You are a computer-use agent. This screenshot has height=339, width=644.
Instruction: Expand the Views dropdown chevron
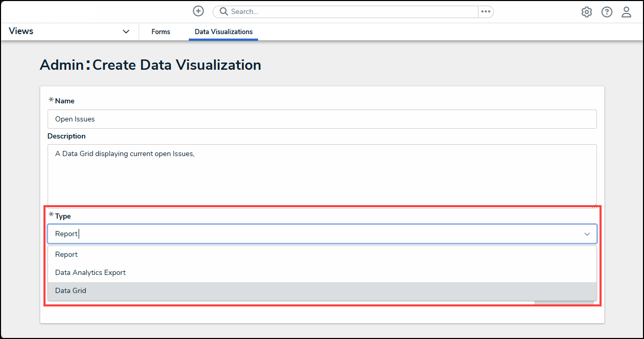(x=126, y=32)
